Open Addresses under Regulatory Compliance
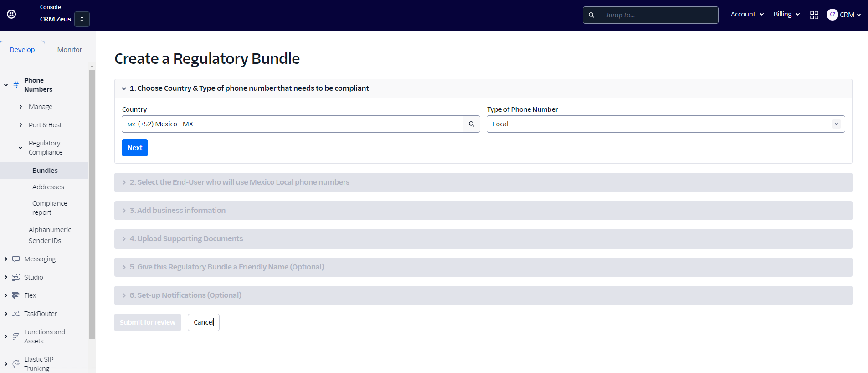 48,187
